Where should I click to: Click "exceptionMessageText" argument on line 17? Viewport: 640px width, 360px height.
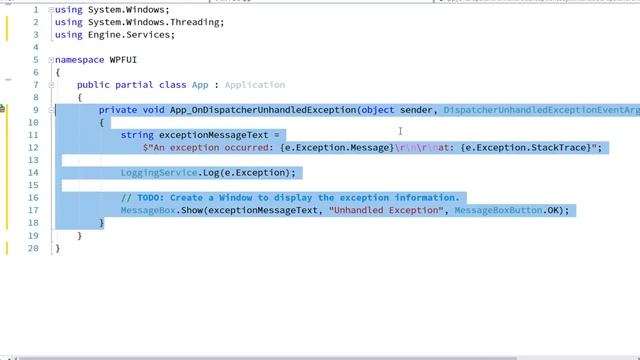[263, 210]
